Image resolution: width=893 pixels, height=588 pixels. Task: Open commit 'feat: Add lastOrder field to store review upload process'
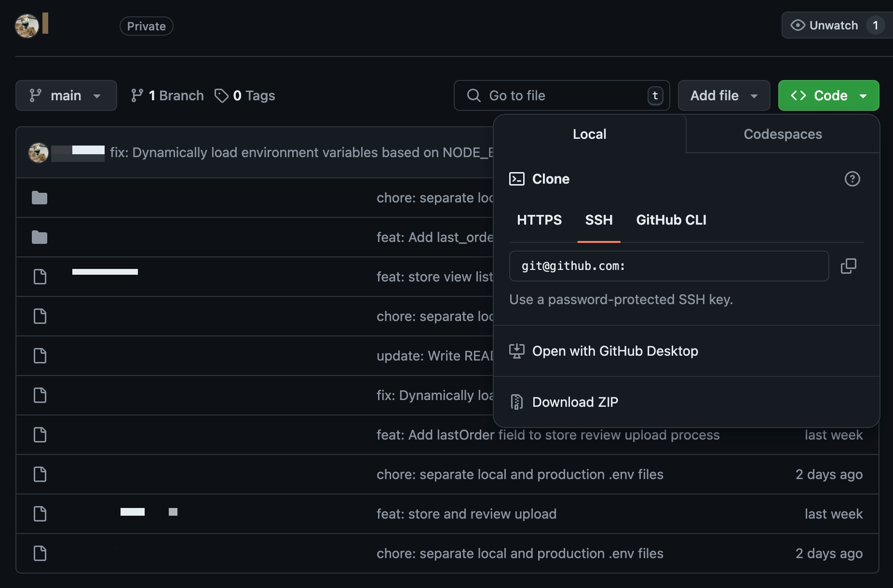[548, 435]
